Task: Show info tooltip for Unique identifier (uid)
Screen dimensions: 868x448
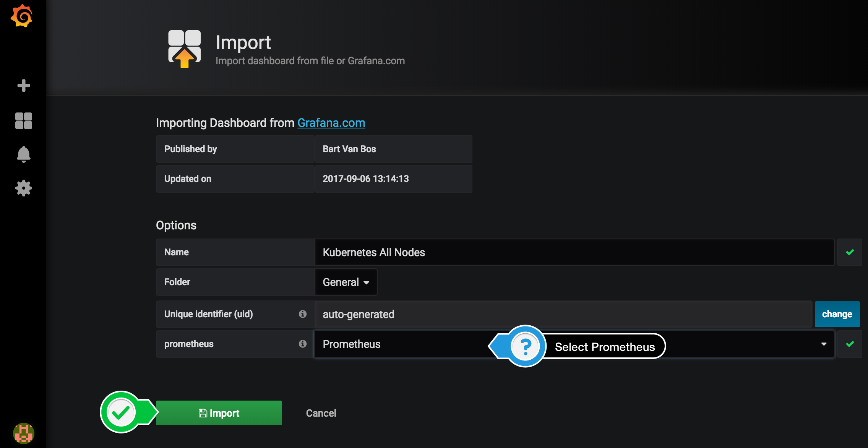Action: click(x=303, y=314)
